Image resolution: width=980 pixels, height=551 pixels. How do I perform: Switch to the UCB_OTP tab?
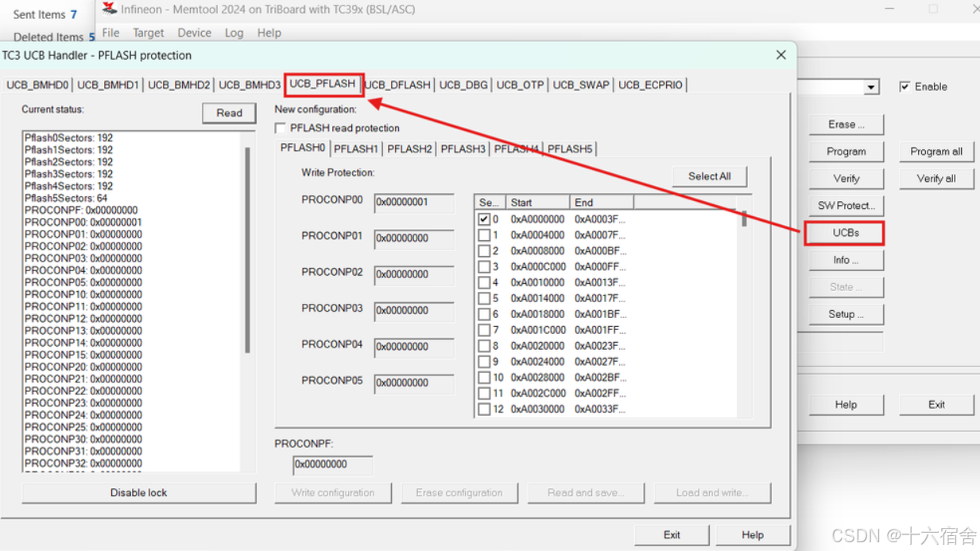(x=521, y=85)
